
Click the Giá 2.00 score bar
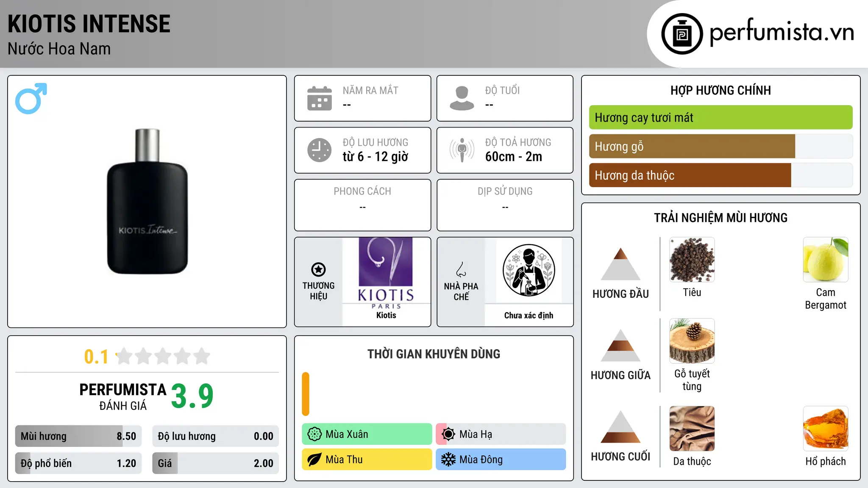point(215,463)
